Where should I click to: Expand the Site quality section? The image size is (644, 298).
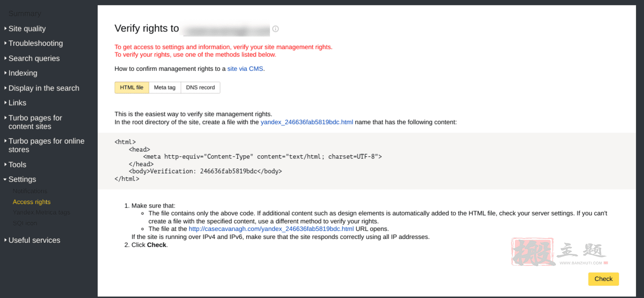tap(27, 28)
